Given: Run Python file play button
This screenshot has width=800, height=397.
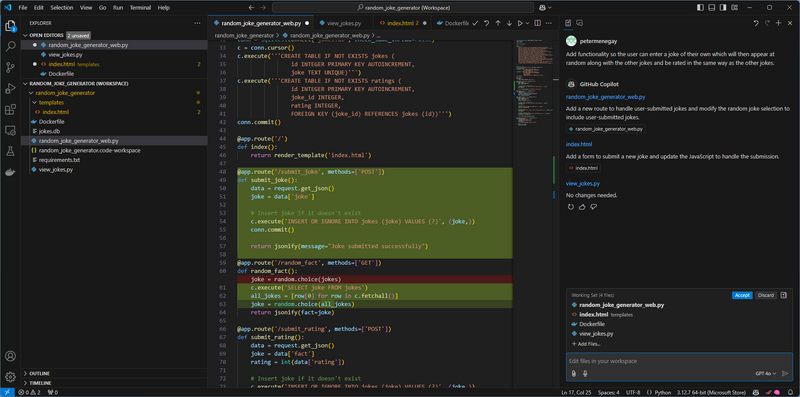Looking at the screenshot, I should point(520,23).
